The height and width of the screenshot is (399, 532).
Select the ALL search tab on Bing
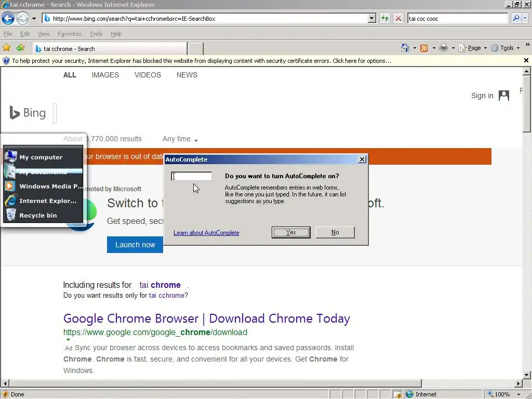[70, 75]
